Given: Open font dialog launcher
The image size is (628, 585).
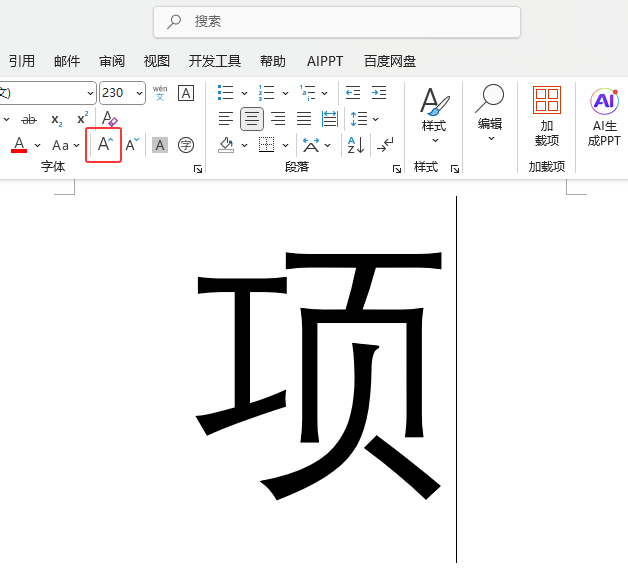Looking at the screenshot, I should (198, 169).
